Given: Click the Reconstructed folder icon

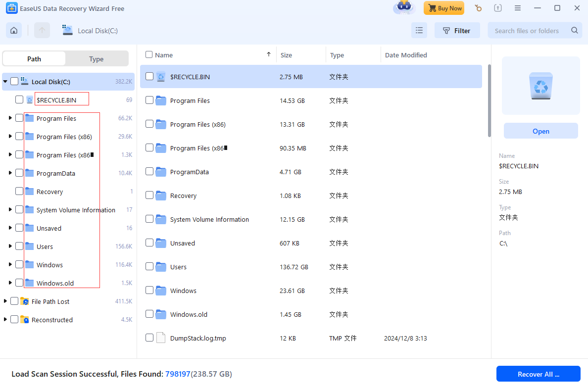Looking at the screenshot, I should click(x=25, y=320).
